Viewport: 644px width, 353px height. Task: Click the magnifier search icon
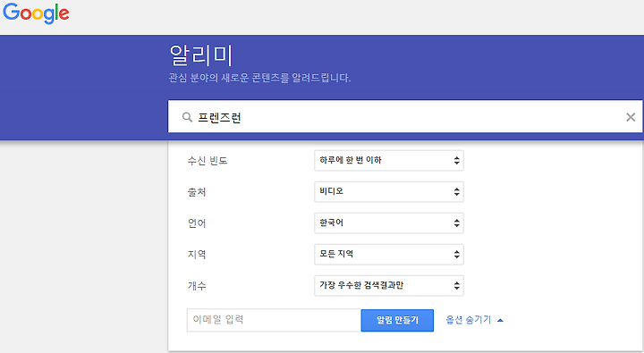click(x=187, y=117)
